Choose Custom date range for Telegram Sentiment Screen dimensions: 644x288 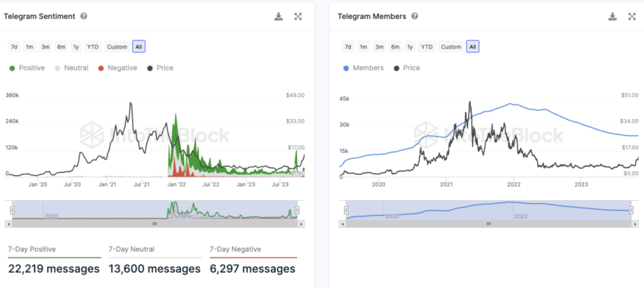(117, 47)
